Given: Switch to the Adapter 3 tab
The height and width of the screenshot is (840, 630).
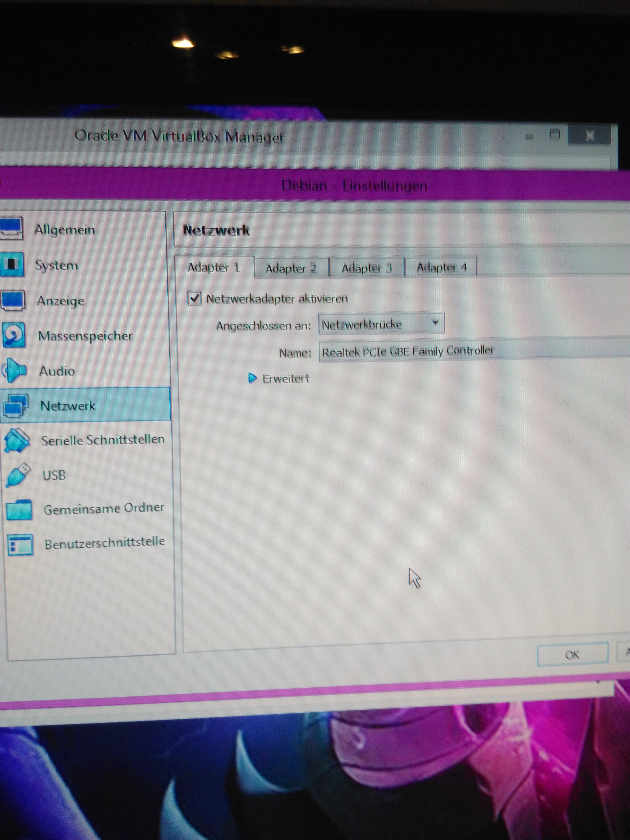Looking at the screenshot, I should click(366, 268).
